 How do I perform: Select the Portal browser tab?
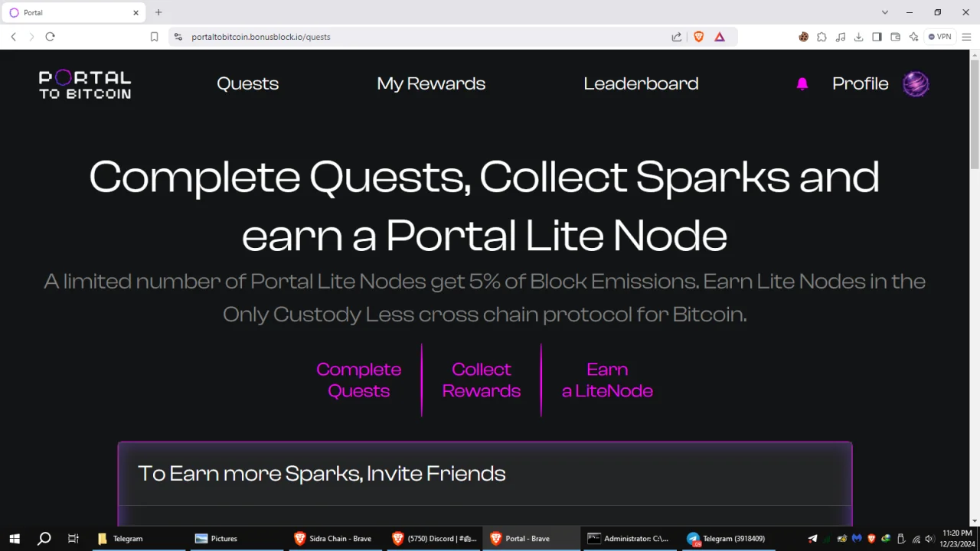(x=73, y=13)
